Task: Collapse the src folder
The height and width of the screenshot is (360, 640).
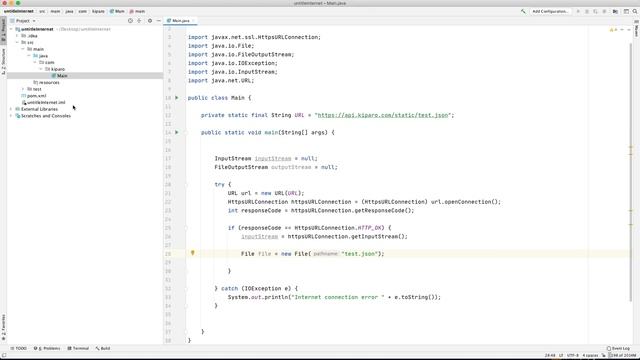Action: tap(17, 42)
